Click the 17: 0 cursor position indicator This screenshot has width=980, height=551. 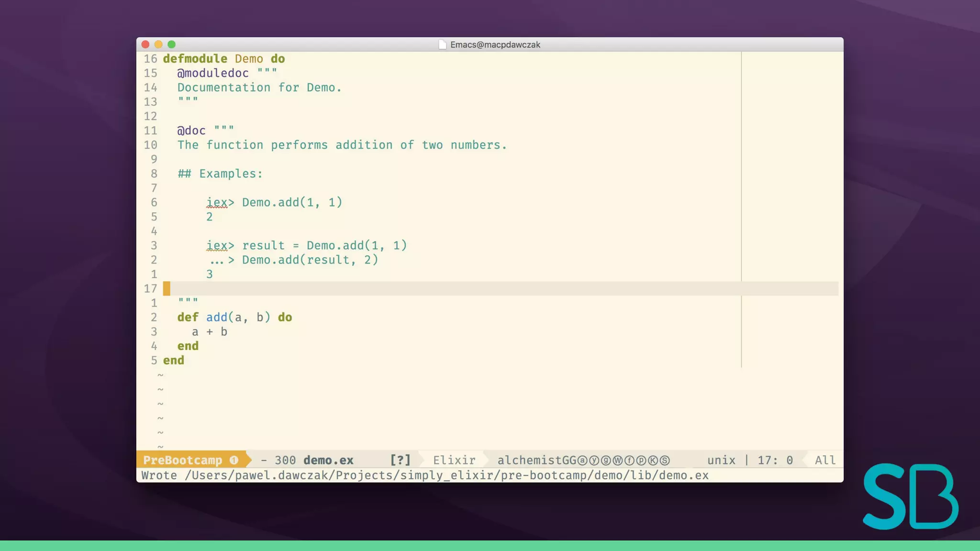[x=775, y=460]
